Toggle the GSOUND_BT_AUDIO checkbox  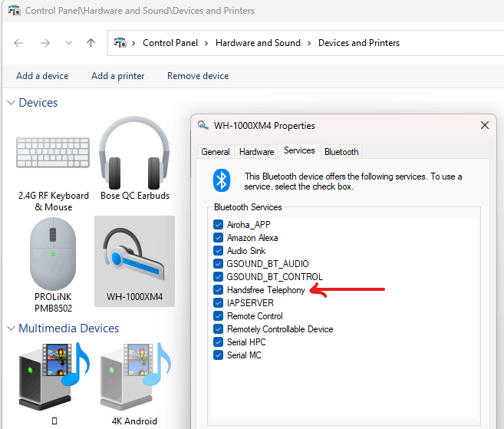point(218,264)
